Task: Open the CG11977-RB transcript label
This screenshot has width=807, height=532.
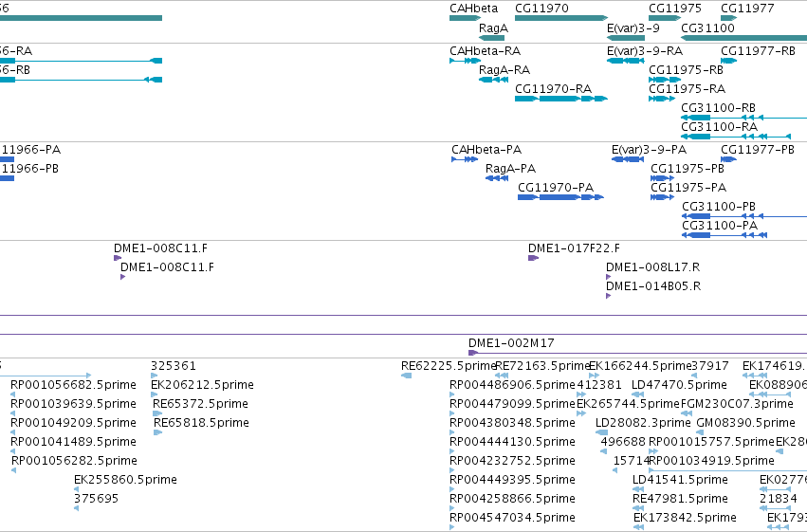Action: (x=758, y=51)
